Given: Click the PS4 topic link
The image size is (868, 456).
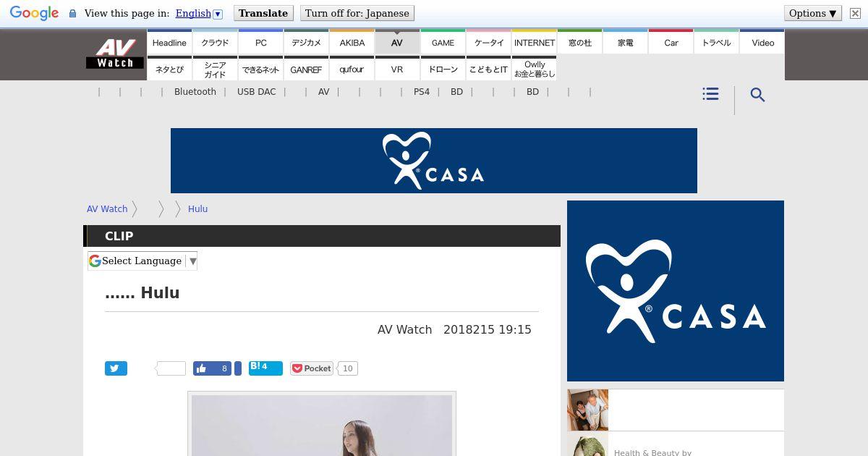Looking at the screenshot, I should coord(422,92).
